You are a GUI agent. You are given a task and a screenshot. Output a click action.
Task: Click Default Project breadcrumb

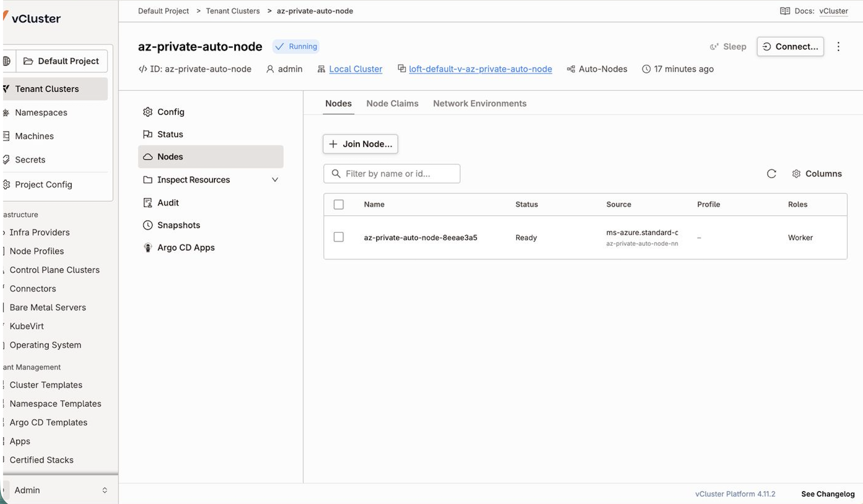pyautogui.click(x=163, y=11)
